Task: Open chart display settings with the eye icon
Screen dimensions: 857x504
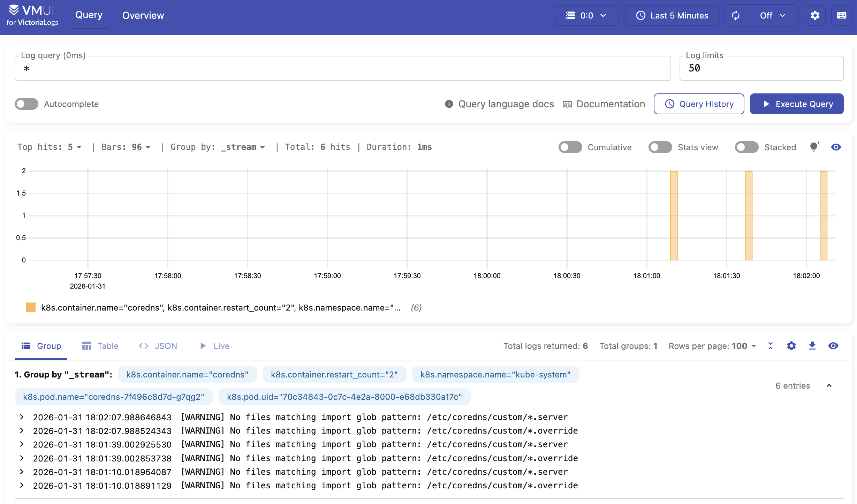Action: [x=836, y=147]
